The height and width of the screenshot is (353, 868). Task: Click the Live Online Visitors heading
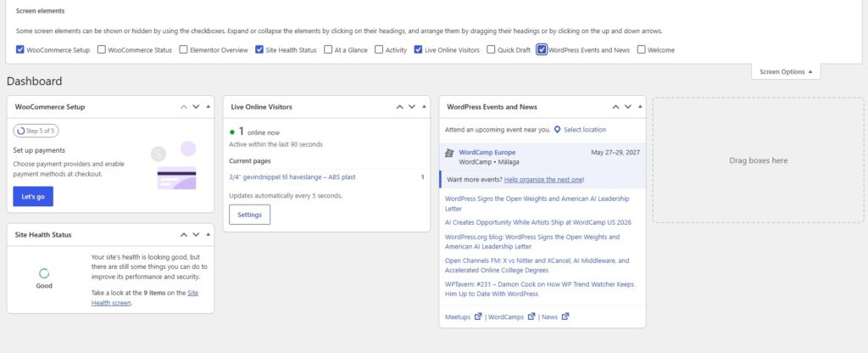tap(261, 107)
